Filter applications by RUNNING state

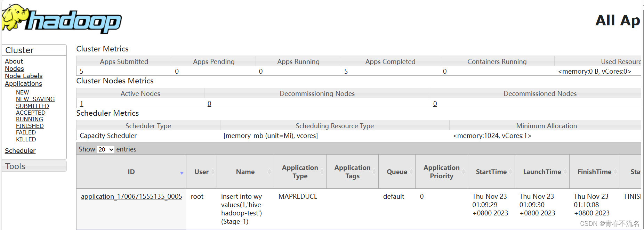tap(30, 119)
